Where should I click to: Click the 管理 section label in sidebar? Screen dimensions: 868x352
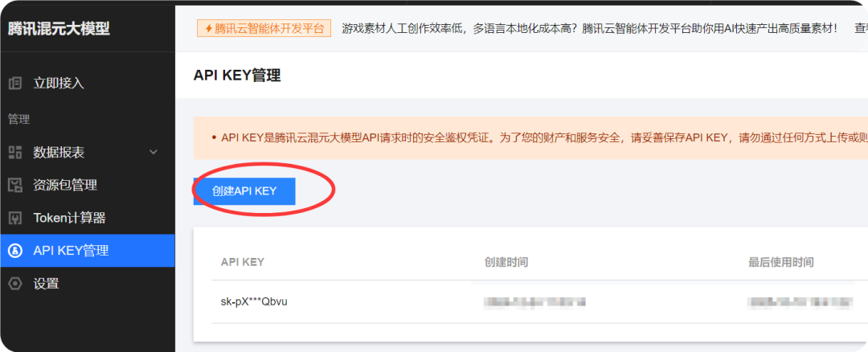(18, 119)
